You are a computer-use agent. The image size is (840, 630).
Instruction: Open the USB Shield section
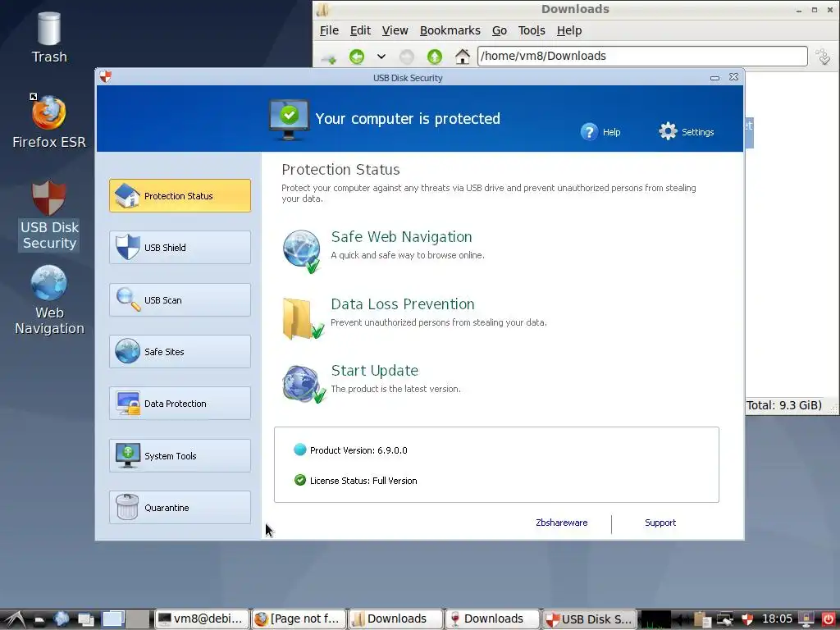(180, 248)
